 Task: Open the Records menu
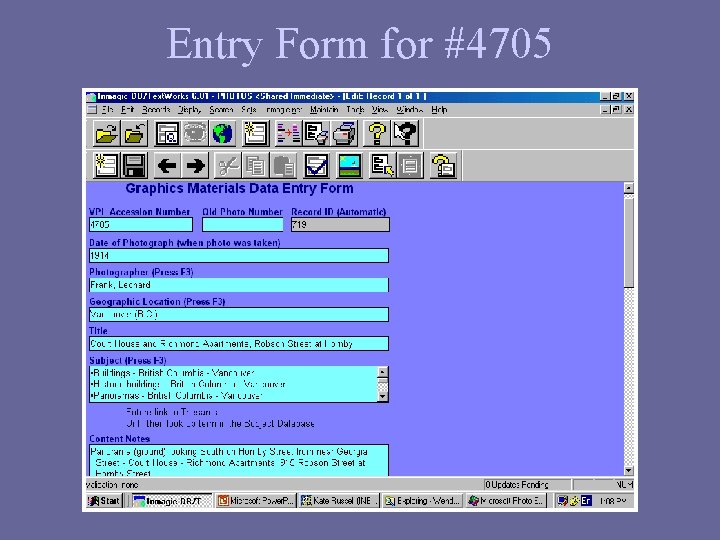(156, 110)
